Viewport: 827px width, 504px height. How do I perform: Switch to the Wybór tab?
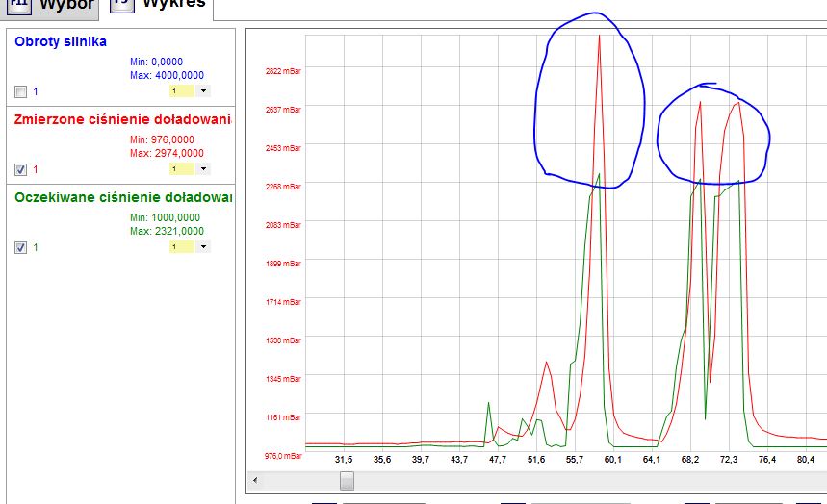tap(65, 5)
